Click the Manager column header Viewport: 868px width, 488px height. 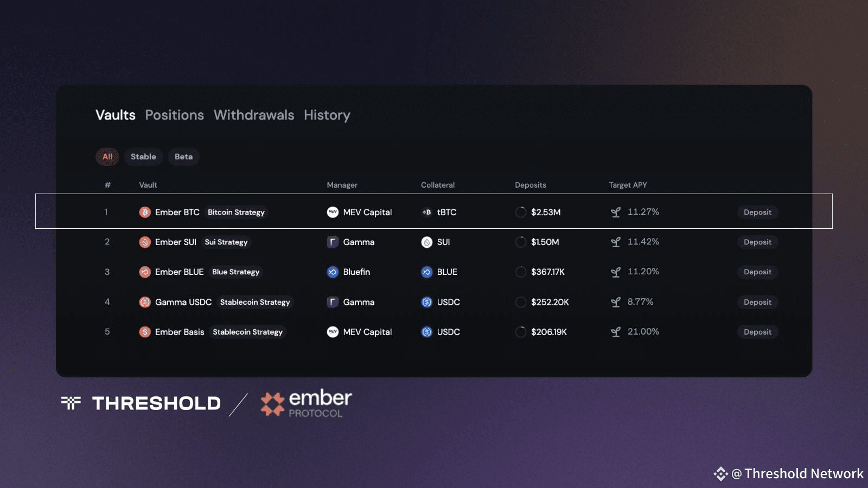tap(342, 185)
